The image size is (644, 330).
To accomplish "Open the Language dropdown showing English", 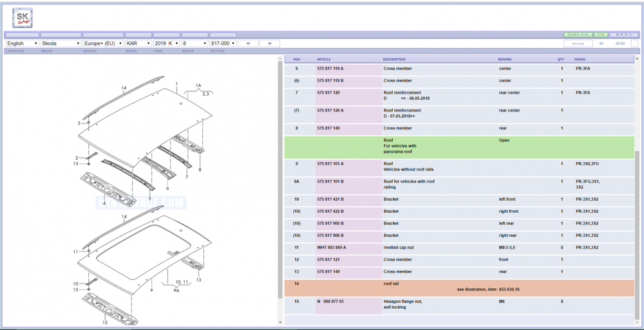I will tap(22, 43).
